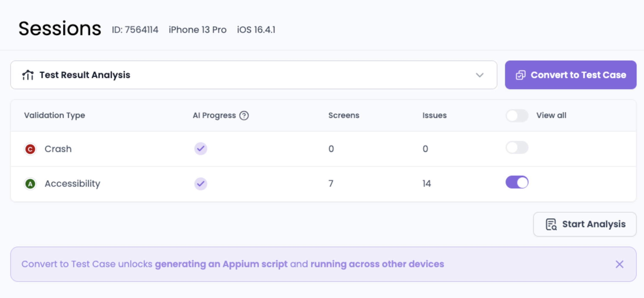Click the Crash row AI progress checkmark
The image size is (644, 298).
point(201,149)
